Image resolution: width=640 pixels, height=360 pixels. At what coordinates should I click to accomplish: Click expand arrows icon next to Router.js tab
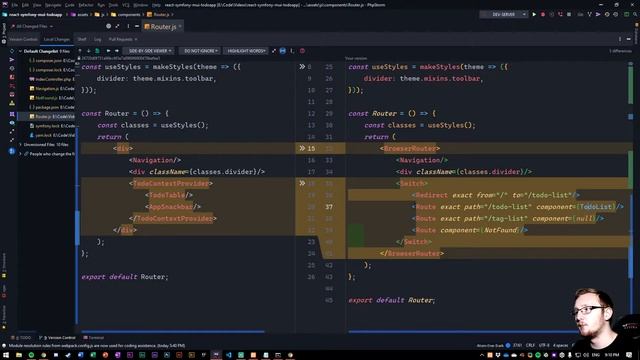tap(118, 26)
